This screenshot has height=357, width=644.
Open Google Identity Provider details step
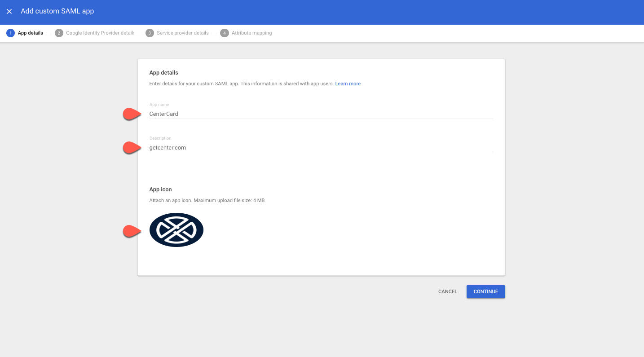100,33
